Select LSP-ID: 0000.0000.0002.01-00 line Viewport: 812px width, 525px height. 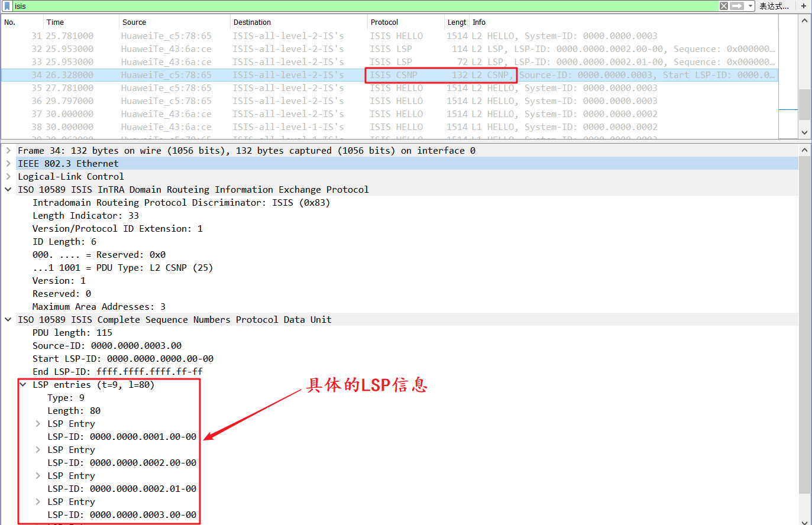tap(122, 489)
